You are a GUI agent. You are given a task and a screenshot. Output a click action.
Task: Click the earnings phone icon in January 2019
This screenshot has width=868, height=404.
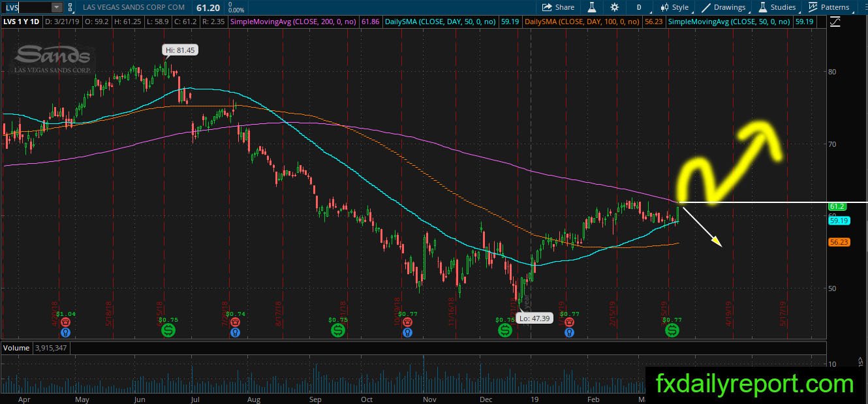570,322
